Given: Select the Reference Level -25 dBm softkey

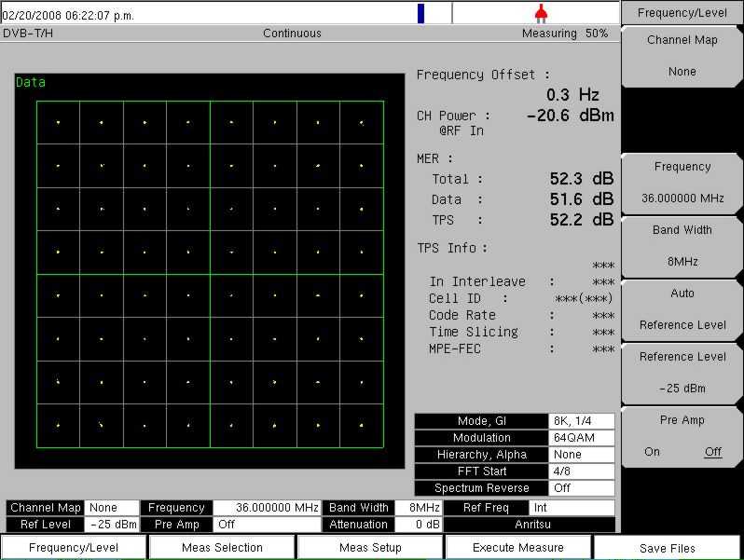Looking at the screenshot, I should tap(682, 373).
